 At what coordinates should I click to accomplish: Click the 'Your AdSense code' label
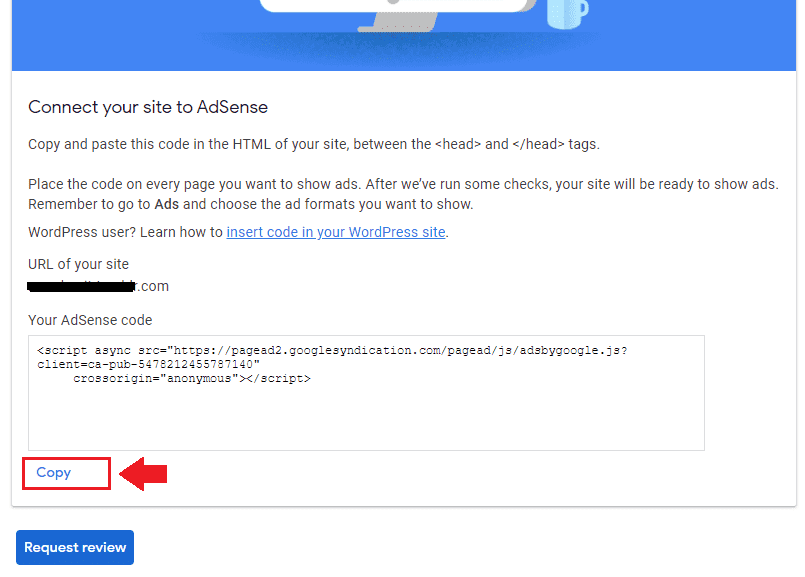pos(90,320)
